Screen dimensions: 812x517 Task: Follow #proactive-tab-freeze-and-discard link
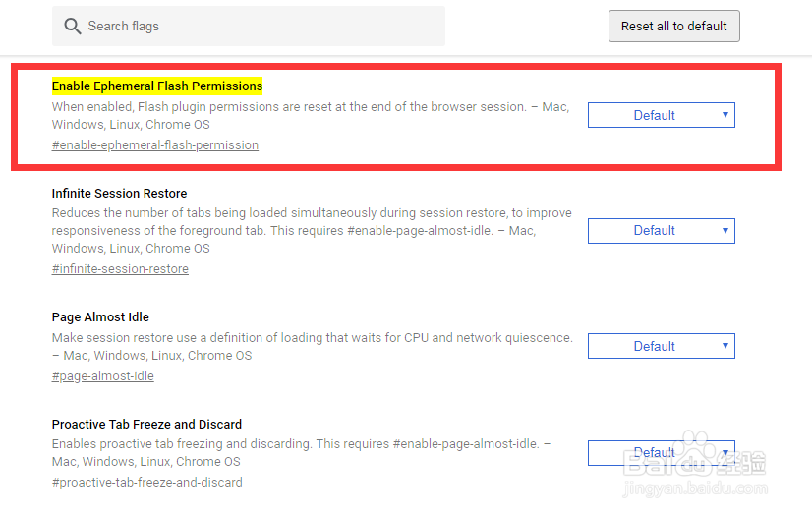click(x=147, y=483)
